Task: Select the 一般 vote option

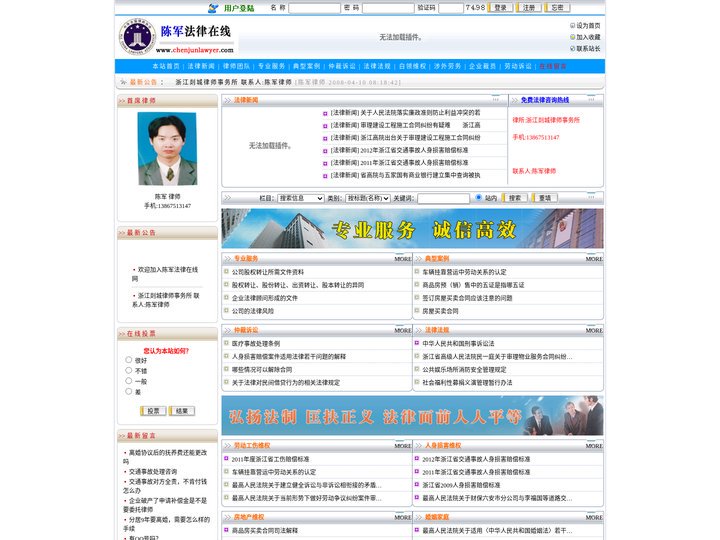Action: pyautogui.click(x=129, y=381)
